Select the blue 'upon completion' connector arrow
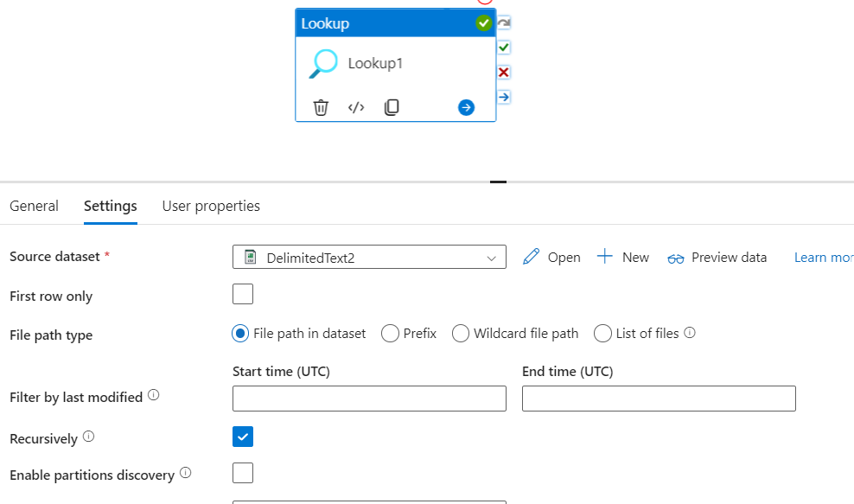The width and height of the screenshot is (854, 504). (504, 97)
